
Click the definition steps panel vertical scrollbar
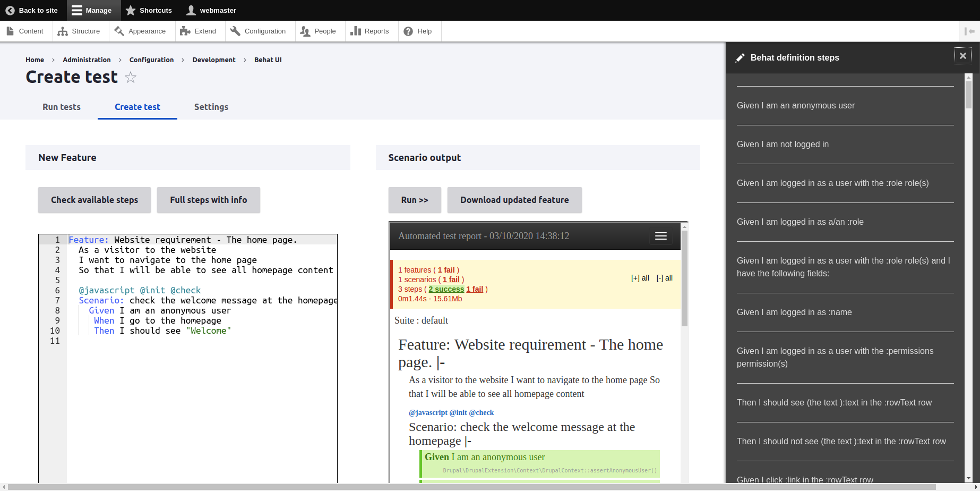[968, 266]
